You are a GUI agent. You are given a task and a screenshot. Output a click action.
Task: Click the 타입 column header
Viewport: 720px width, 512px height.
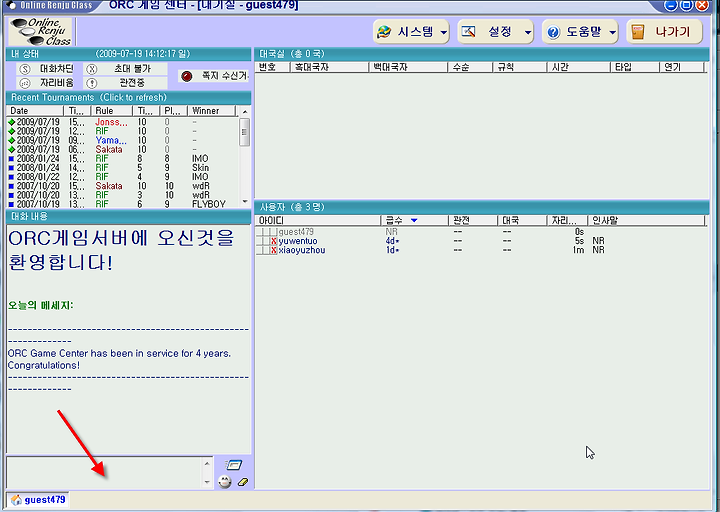click(636, 67)
